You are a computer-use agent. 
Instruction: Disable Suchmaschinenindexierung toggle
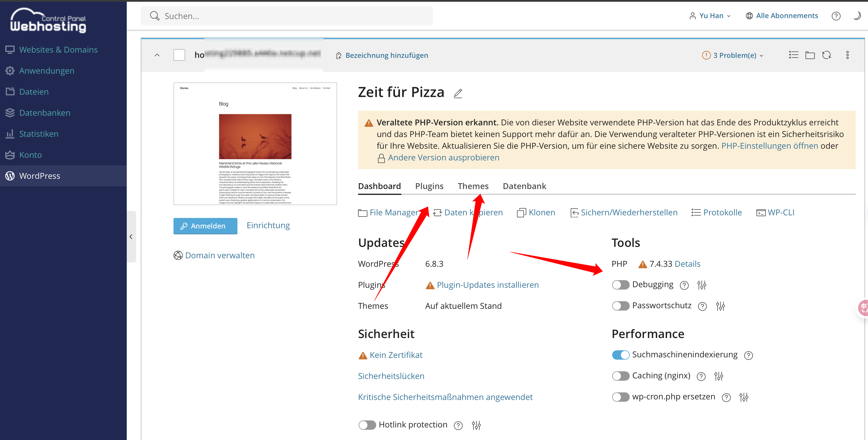click(x=620, y=355)
